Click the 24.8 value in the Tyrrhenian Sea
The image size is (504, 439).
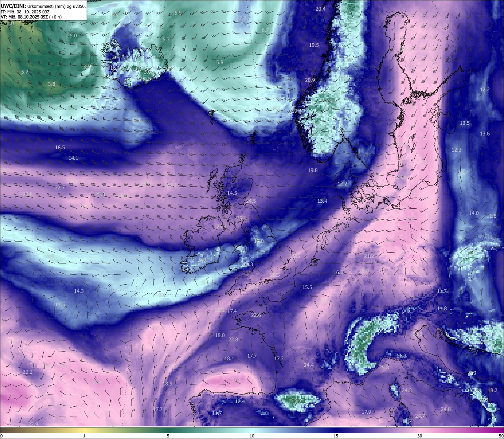tap(446, 409)
